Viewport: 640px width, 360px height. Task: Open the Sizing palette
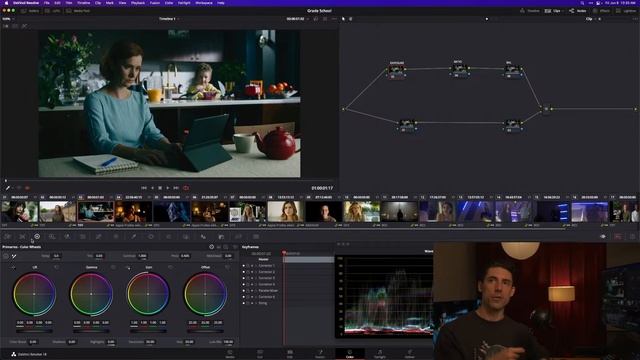click(x=238, y=237)
